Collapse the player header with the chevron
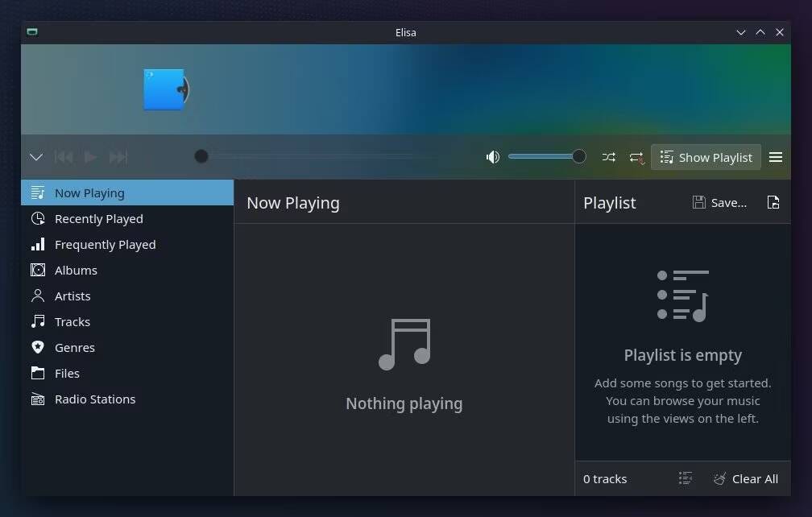 tap(35, 157)
